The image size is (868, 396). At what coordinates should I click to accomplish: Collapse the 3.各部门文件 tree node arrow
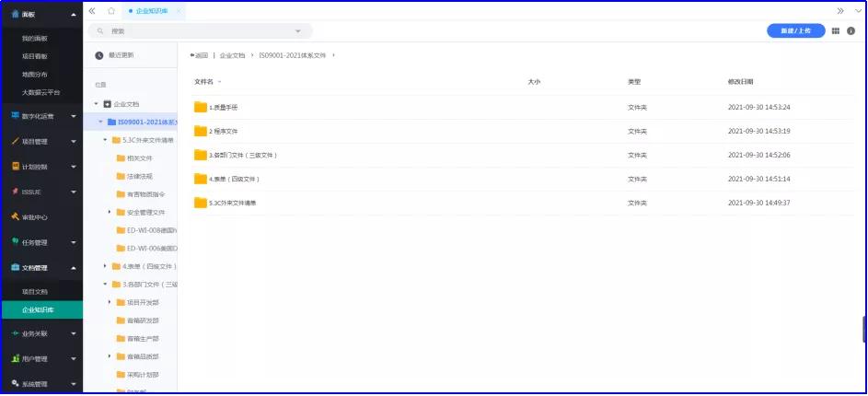pos(105,285)
